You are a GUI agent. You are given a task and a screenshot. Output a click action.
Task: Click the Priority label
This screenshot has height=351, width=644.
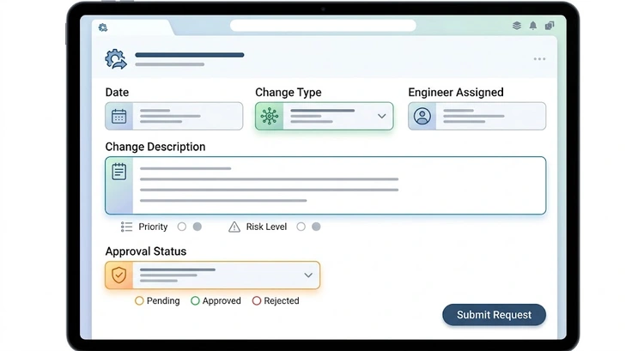click(153, 227)
